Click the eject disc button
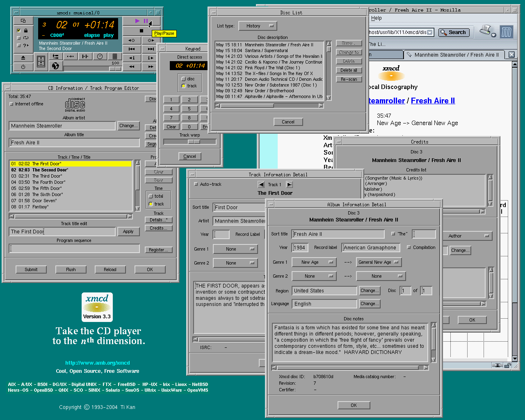Image resolution: width=525 pixels, height=420 pixels. point(23,57)
